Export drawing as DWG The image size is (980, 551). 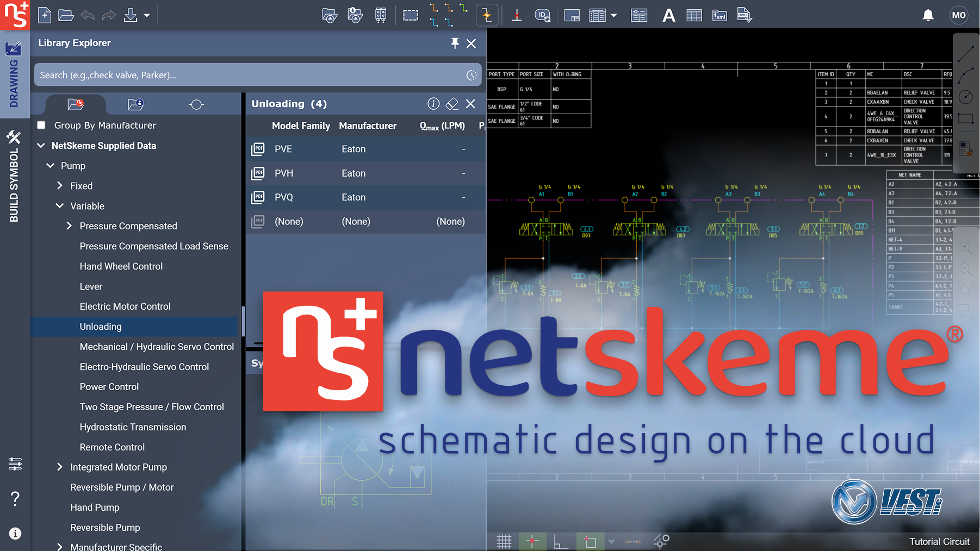tap(745, 15)
